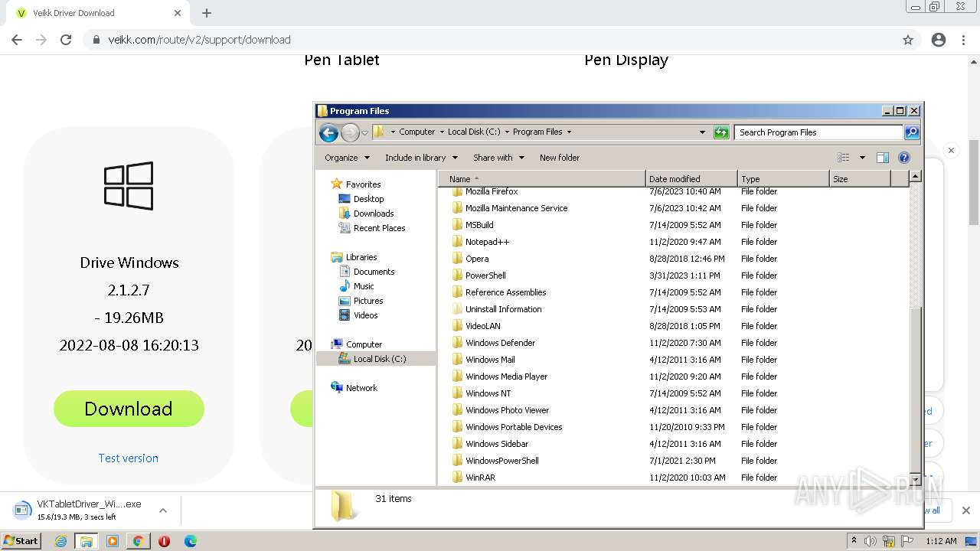The image size is (980, 551).
Task: Click Explorer forward navigation arrow
Action: click(350, 132)
